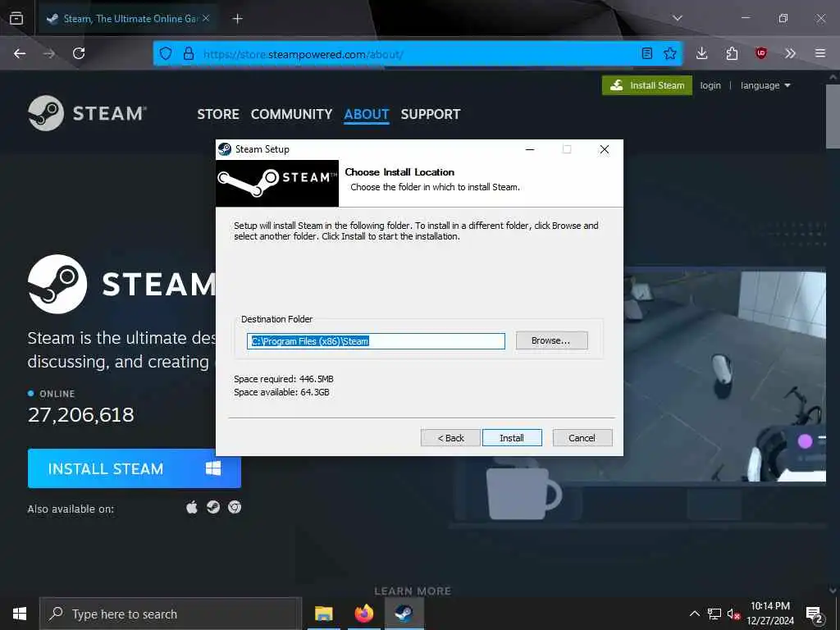The image size is (840, 630).
Task: Open the SUPPORT menu
Action: 430,114
